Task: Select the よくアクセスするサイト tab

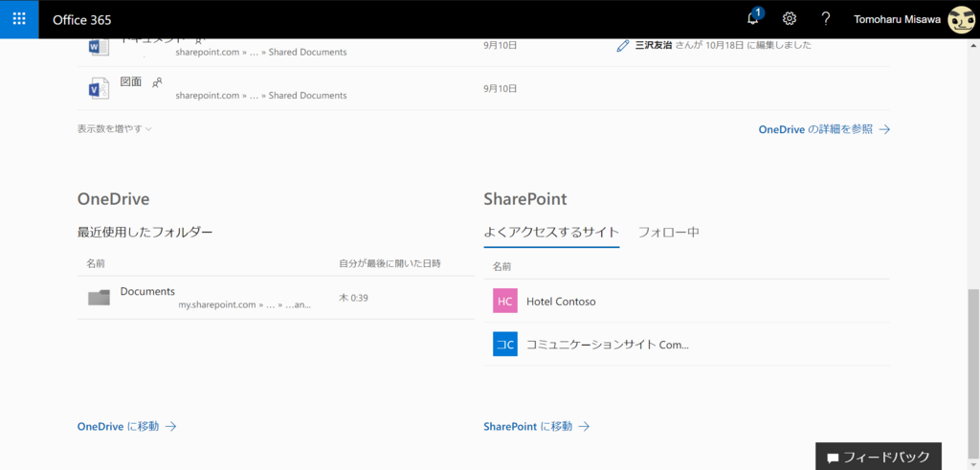Action: (551, 233)
